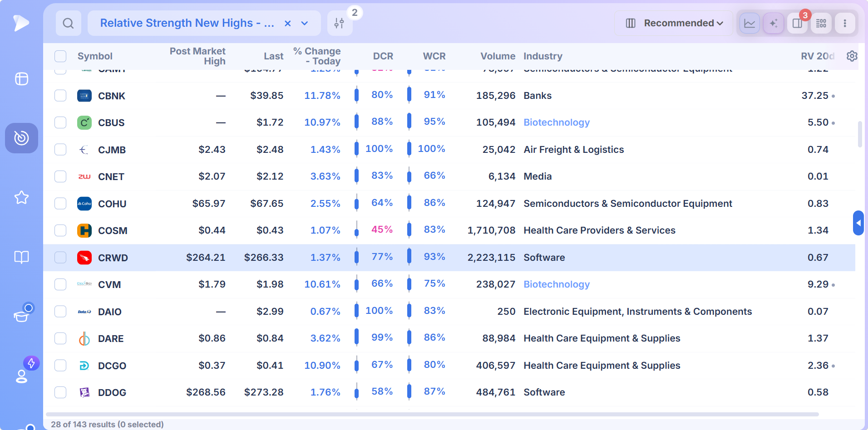The image size is (868, 430).
Task: Click the CRWD company logo
Action: click(x=84, y=258)
